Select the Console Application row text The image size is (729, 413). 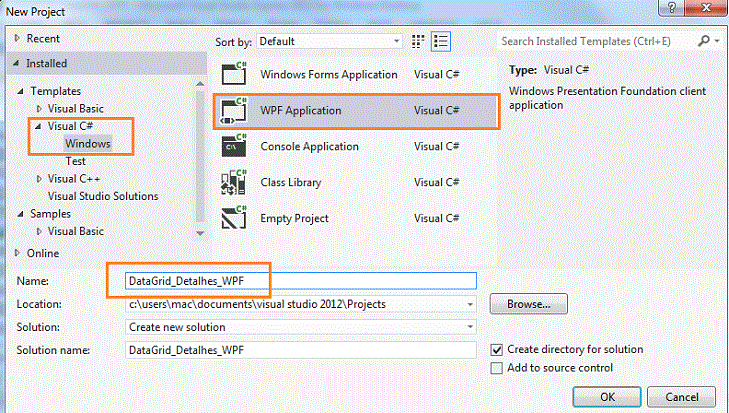point(310,147)
